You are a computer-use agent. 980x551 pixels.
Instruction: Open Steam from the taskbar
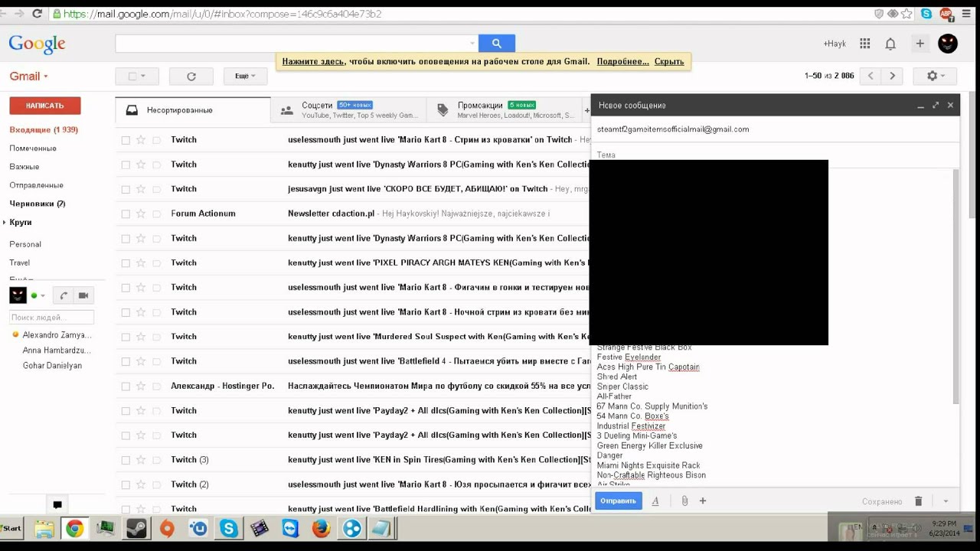pos(136,528)
